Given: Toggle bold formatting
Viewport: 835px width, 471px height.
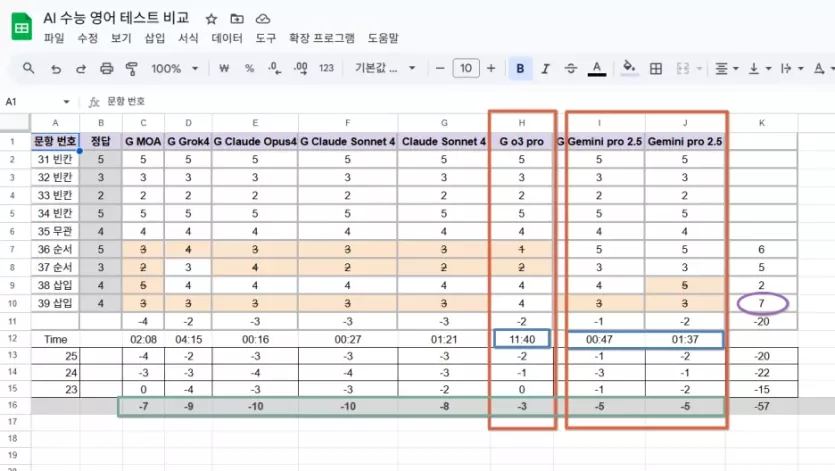Looking at the screenshot, I should click(520, 68).
